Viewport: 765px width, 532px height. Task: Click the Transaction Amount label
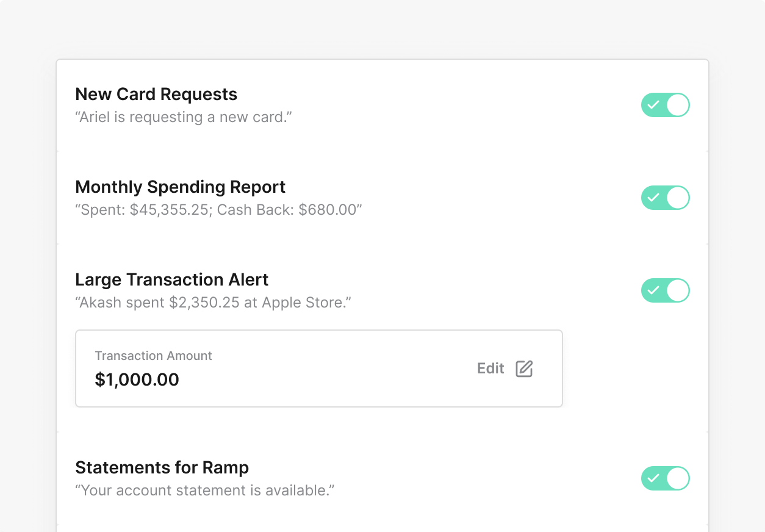pyautogui.click(x=154, y=356)
